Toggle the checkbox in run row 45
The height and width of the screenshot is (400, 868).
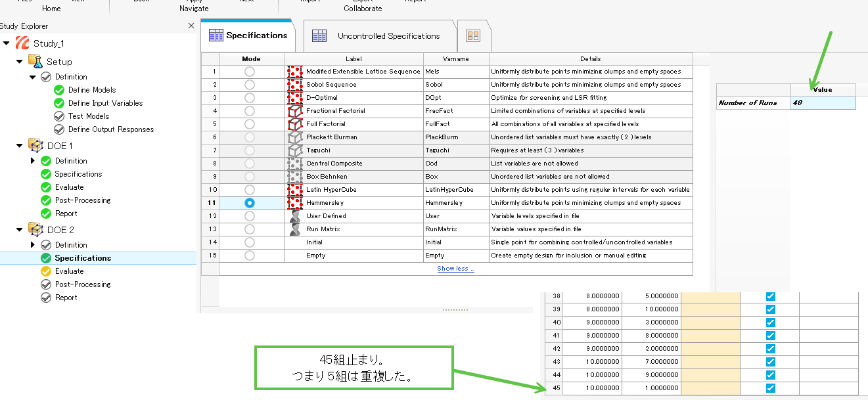pyautogui.click(x=770, y=388)
